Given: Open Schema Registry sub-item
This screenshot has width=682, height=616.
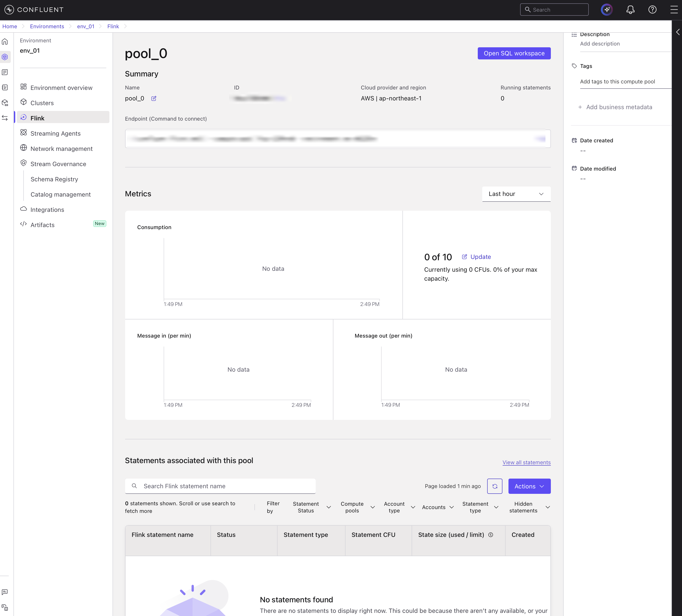Looking at the screenshot, I should 54,179.
